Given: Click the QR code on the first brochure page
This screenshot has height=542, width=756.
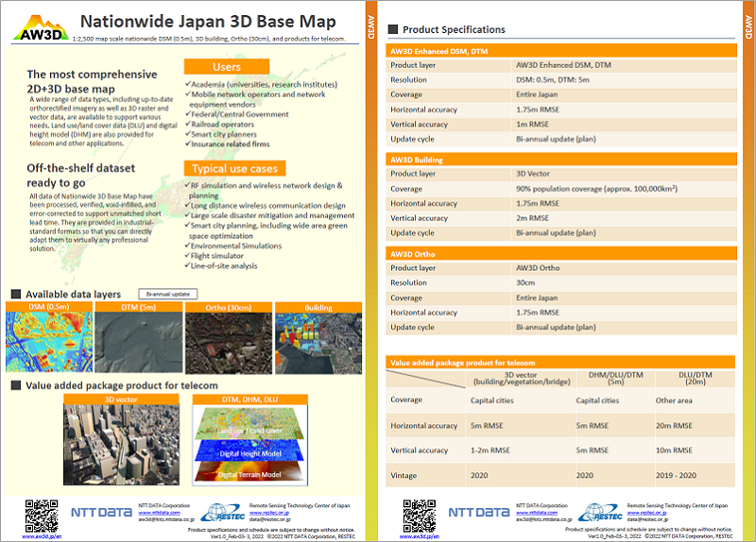Looking at the screenshot, I should coord(42,516).
